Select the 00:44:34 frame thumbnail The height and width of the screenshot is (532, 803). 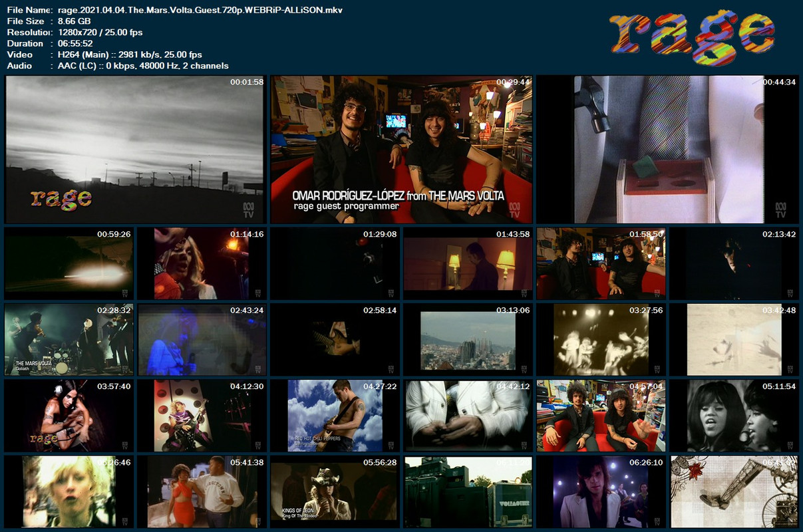point(667,149)
